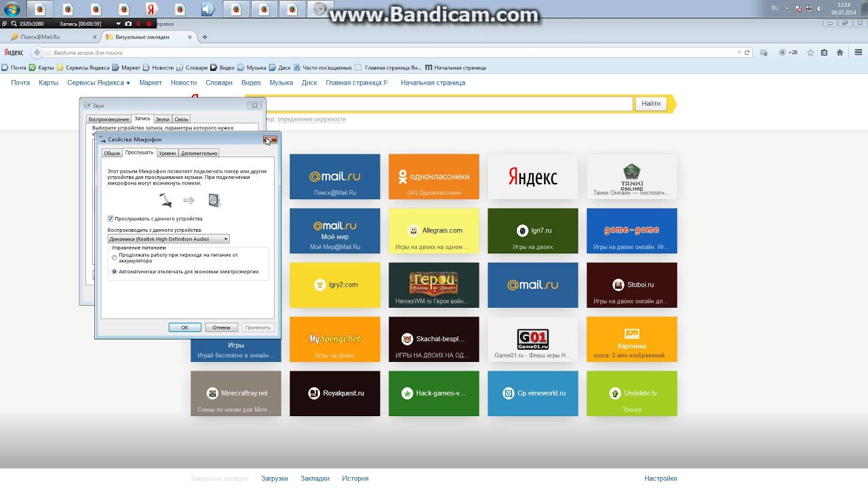Pause the Bandicam recording

138,24
